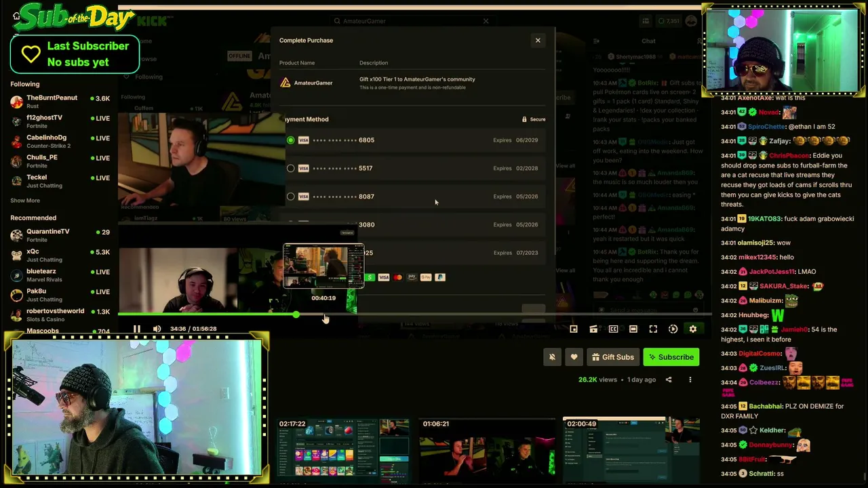This screenshot has height=488, width=868.
Task: Open the video player settings gear
Action: tap(692, 329)
